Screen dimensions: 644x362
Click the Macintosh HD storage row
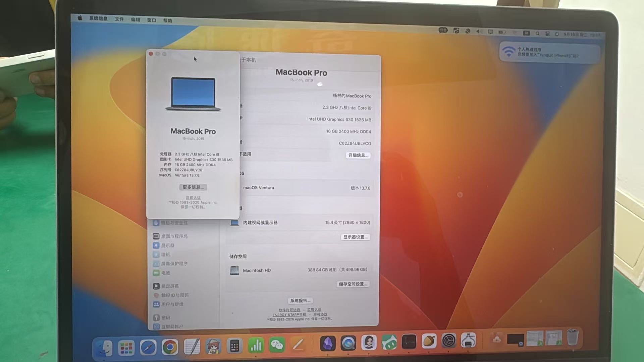click(x=299, y=270)
